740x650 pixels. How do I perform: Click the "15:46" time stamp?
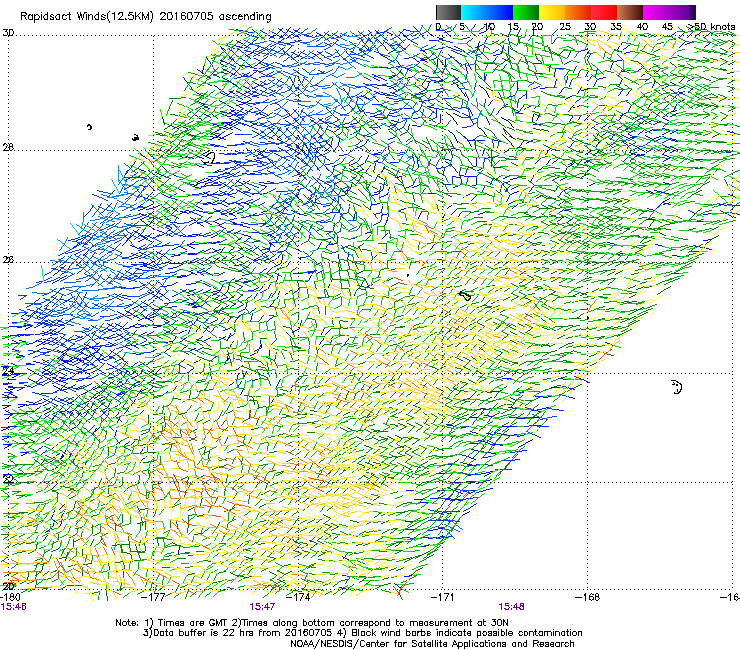14,607
